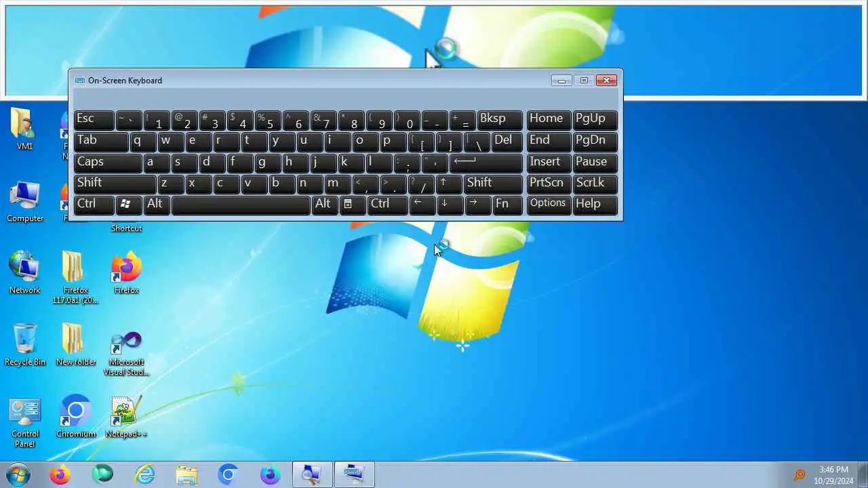Click the PgDn key
The height and width of the screenshot is (488, 868).
(595, 141)
